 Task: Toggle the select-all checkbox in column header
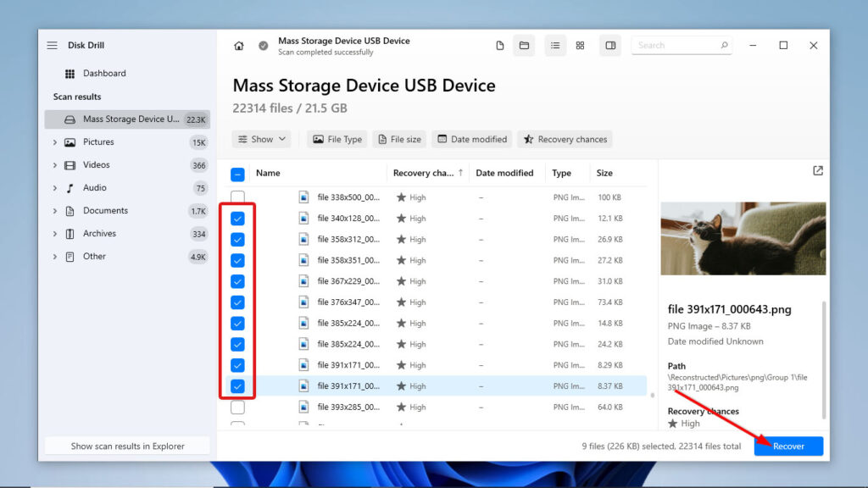[237, 173]
